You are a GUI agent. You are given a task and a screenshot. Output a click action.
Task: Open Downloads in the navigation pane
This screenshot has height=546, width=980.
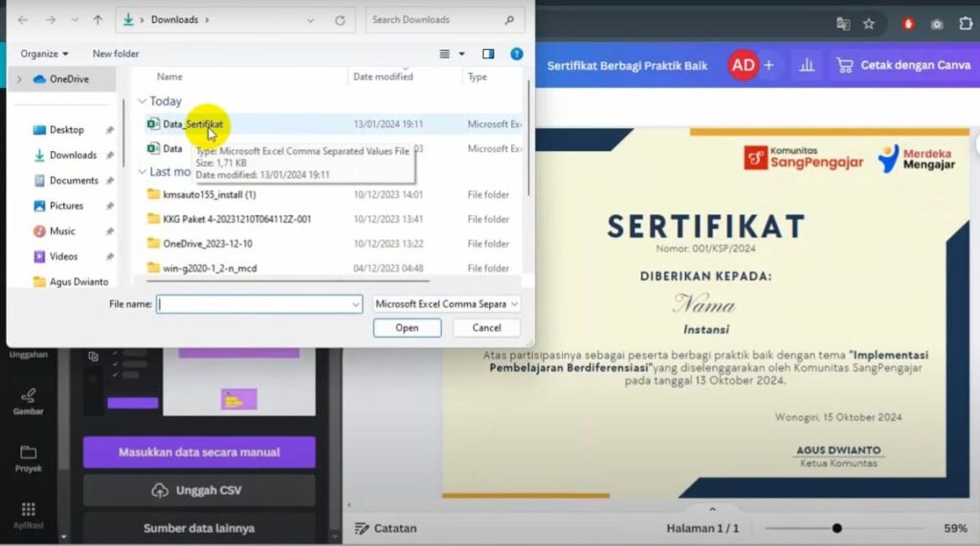coord(73,155)
